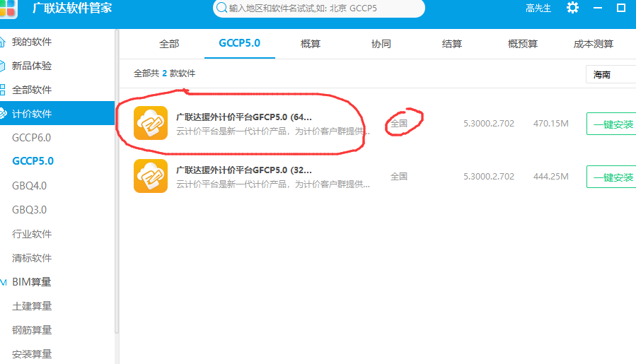This screenshot has height=364, width=636.
Task: Click the 全部共 2 款软件 count text
Action: (164, 74)
